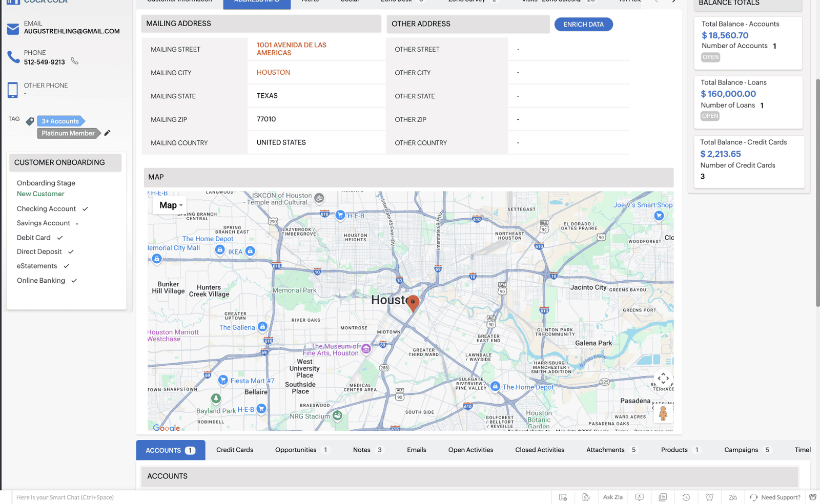This screenshot has width=820, height=504.
Task: Open the reminders alarm clock icon
Action: coord(709,497)
